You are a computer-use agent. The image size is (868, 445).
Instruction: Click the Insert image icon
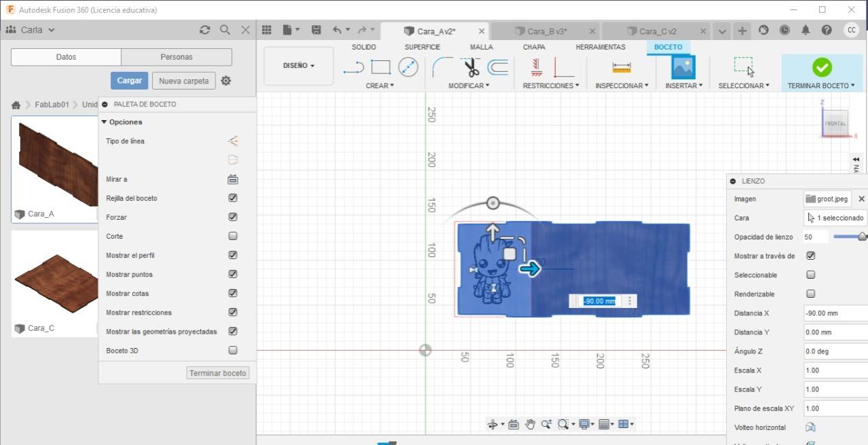click(x=683, y=67)
